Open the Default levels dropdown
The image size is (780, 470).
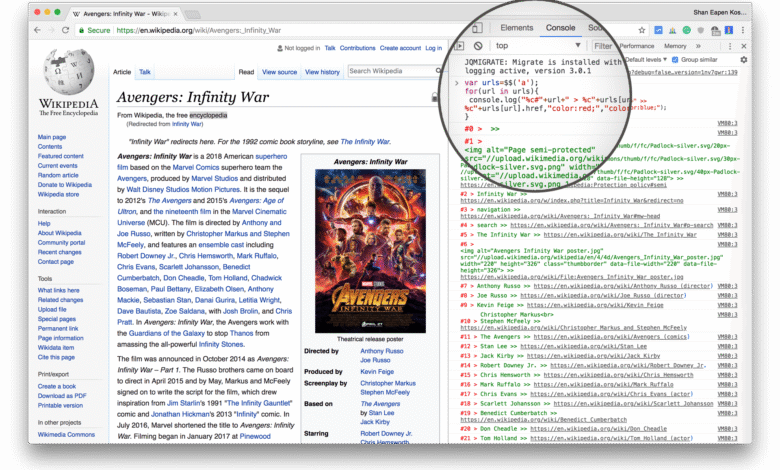pos(646,60)
